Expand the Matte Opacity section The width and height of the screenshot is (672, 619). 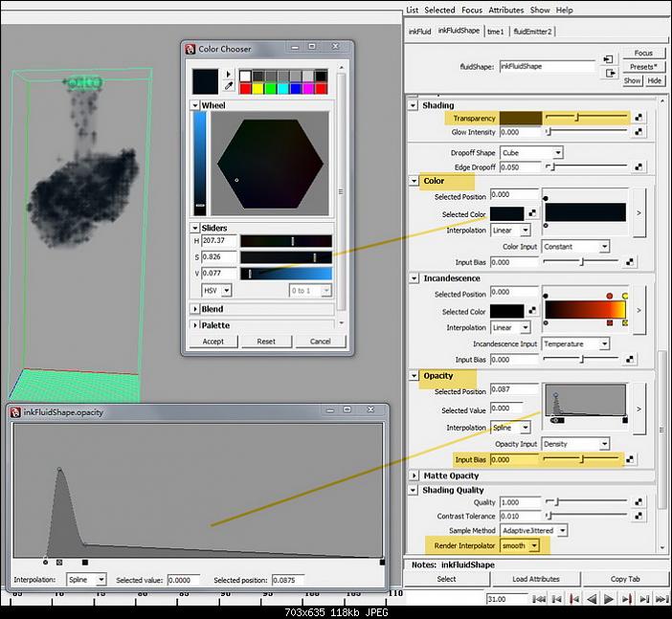(414, 475)
